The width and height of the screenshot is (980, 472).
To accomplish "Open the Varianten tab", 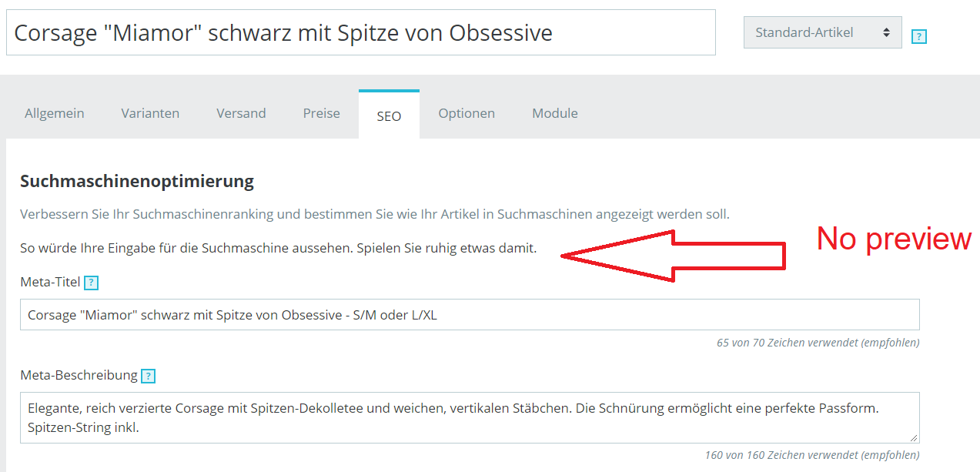I will pyautogui.click(x=150, y=113).
